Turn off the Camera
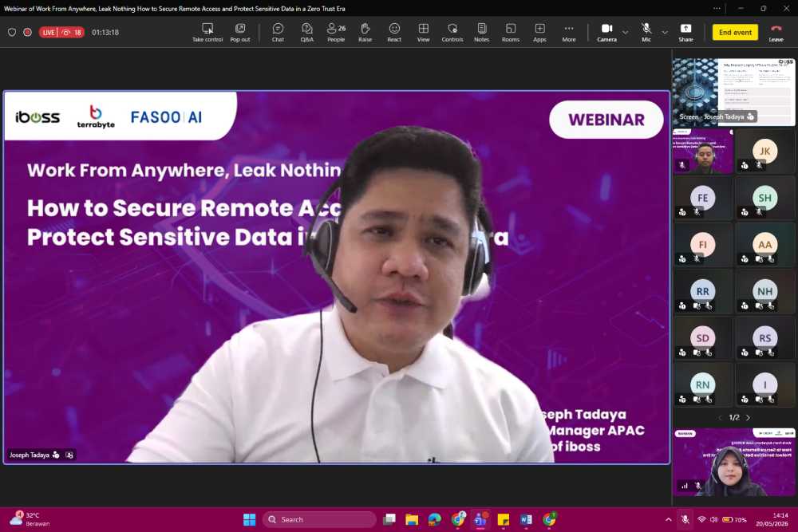The image size is (798, 532). pos(606,33)
